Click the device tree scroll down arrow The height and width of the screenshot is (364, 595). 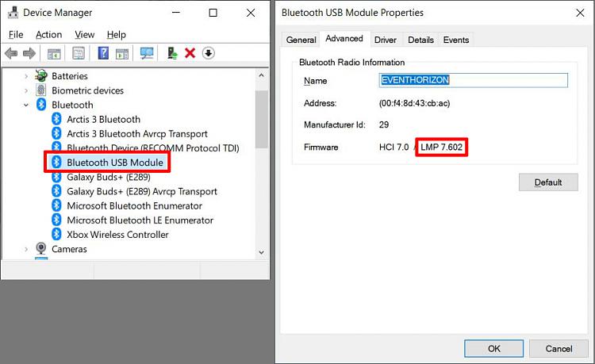262,251
